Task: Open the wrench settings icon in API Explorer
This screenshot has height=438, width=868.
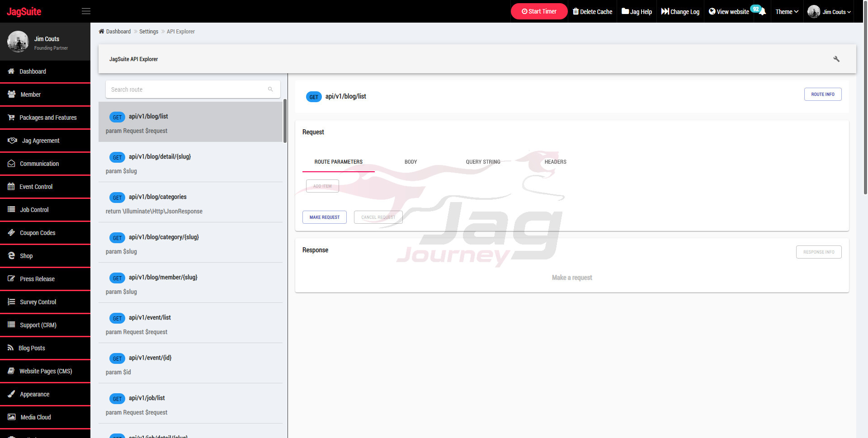Action: [x=836, y=59]
